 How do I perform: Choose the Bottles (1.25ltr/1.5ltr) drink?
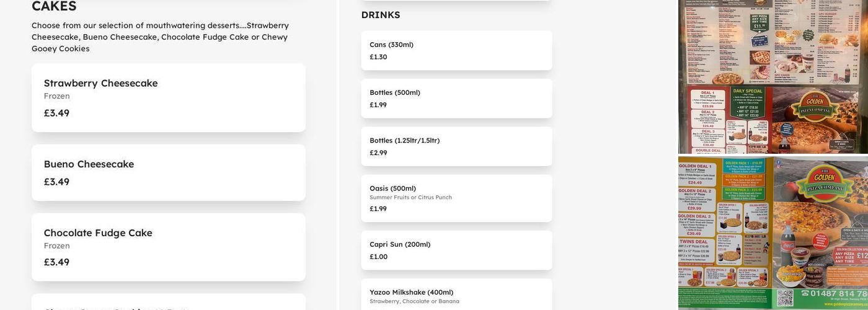(x=456, y=146)
